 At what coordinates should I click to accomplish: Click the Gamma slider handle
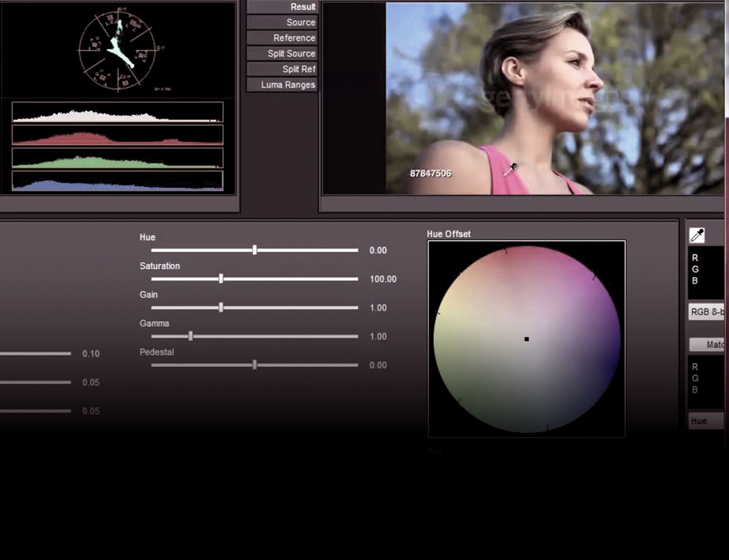[191, 336]
